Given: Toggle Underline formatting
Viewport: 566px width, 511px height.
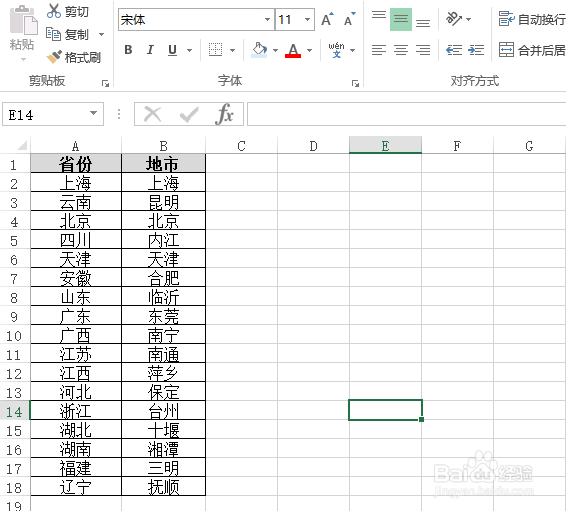Looking at the screenshot, I should pos(173,50).
